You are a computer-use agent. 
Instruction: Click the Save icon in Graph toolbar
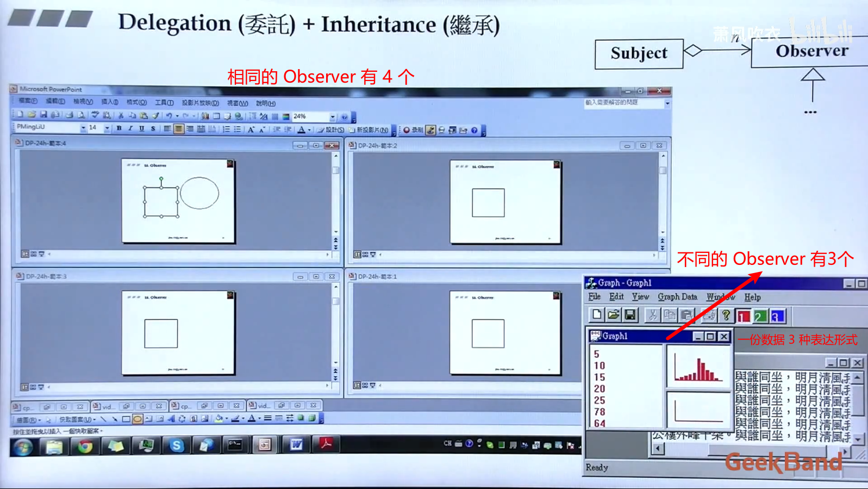pyautogui.click(x=630, y=315)
